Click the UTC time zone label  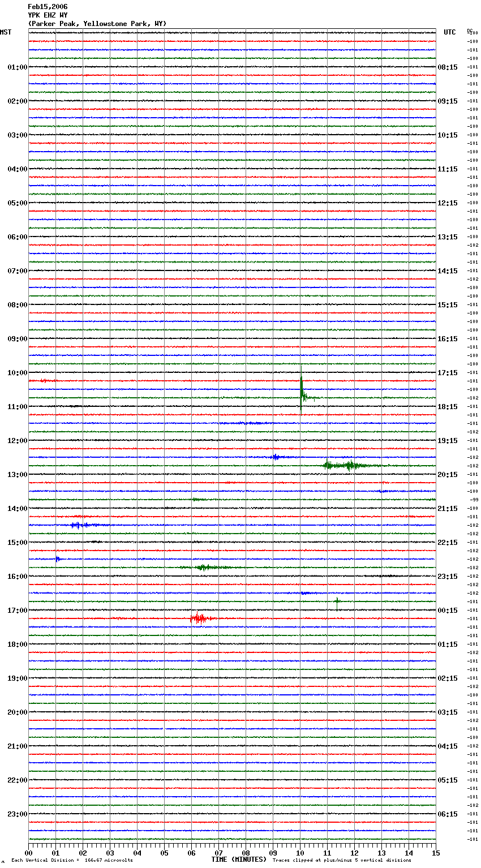[x=450, y=32]
